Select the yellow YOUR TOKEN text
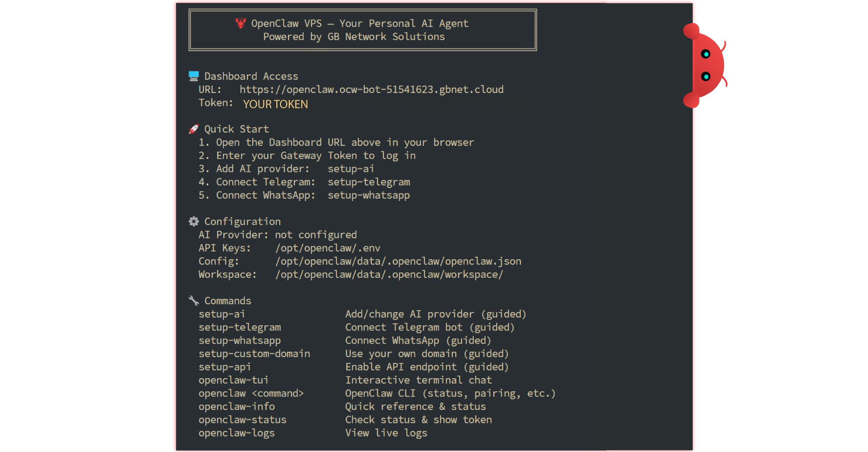The width and height of the screenshot is (868, 452). pyautogui.click(x=275, y=104)
